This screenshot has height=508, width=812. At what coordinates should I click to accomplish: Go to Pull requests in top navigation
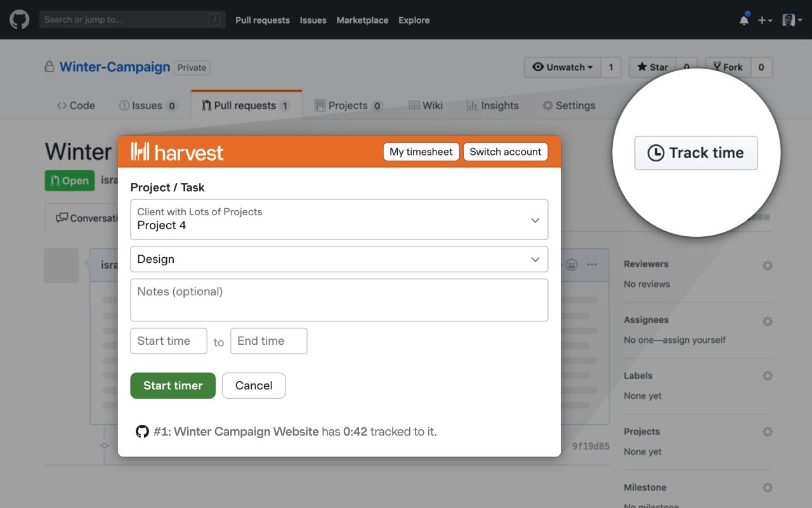263,20
